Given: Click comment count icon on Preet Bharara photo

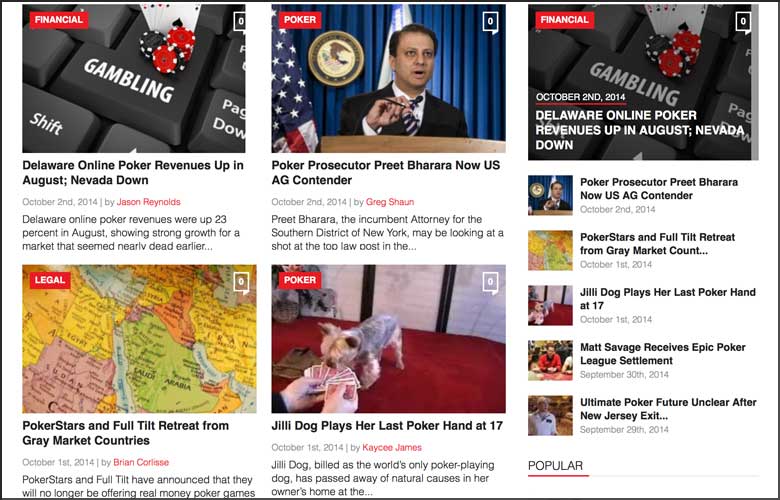Looking at the screenshot, I should click(x=490, y=22).
